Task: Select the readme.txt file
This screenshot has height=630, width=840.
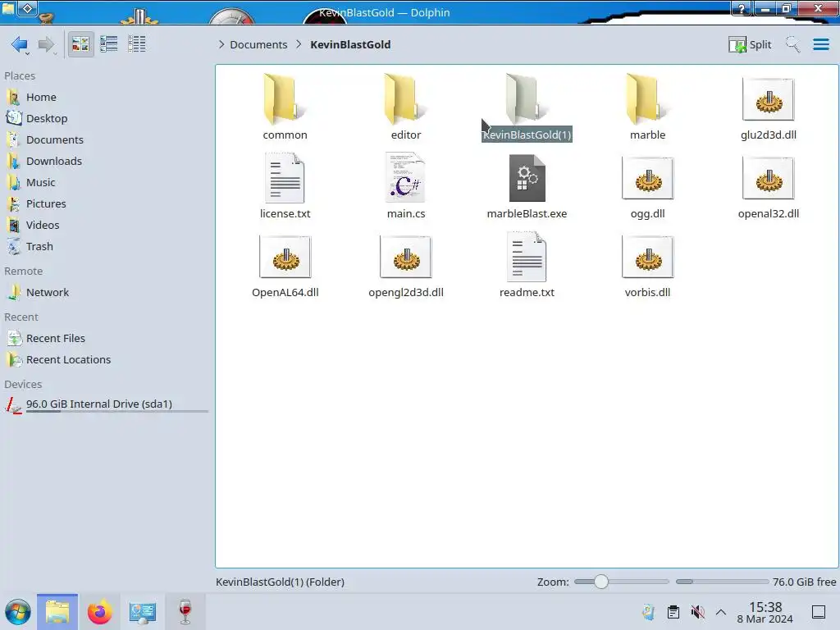Action: click(x=527, y=265)
